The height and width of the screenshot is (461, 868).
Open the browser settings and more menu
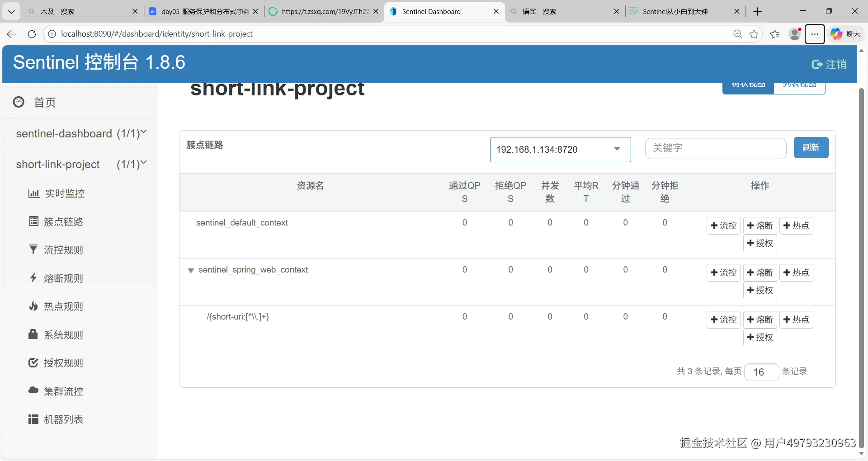coord(815,34)
